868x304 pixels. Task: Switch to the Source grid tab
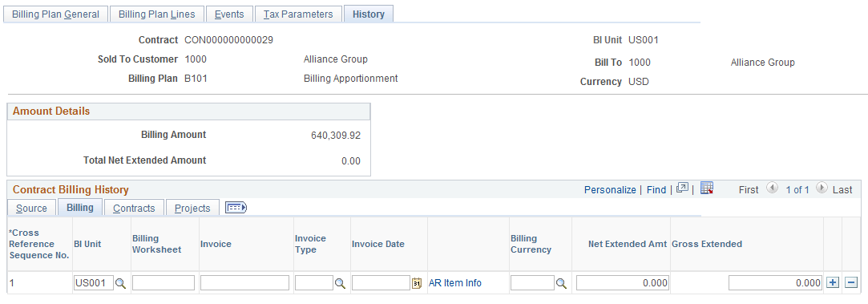(31, 209)
